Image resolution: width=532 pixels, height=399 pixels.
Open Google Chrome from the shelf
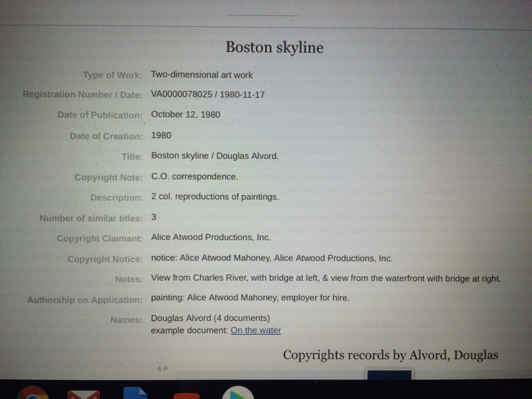coord(32,393)
